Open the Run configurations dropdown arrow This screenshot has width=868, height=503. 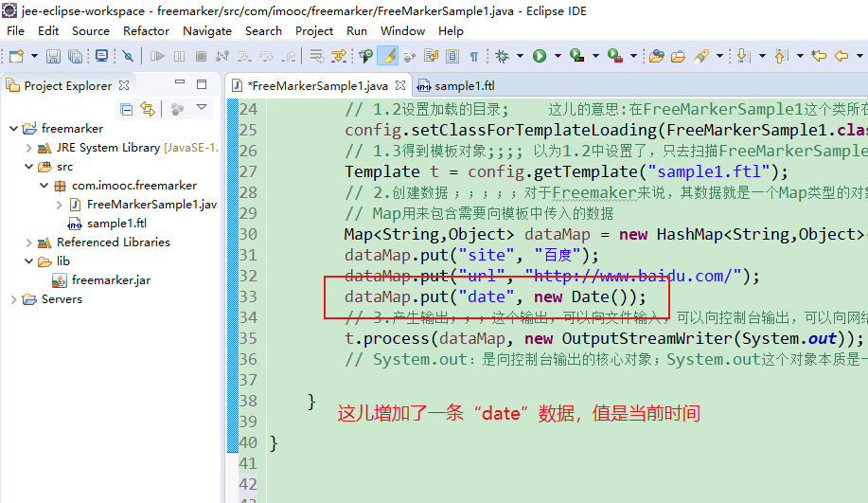(558, 56)
